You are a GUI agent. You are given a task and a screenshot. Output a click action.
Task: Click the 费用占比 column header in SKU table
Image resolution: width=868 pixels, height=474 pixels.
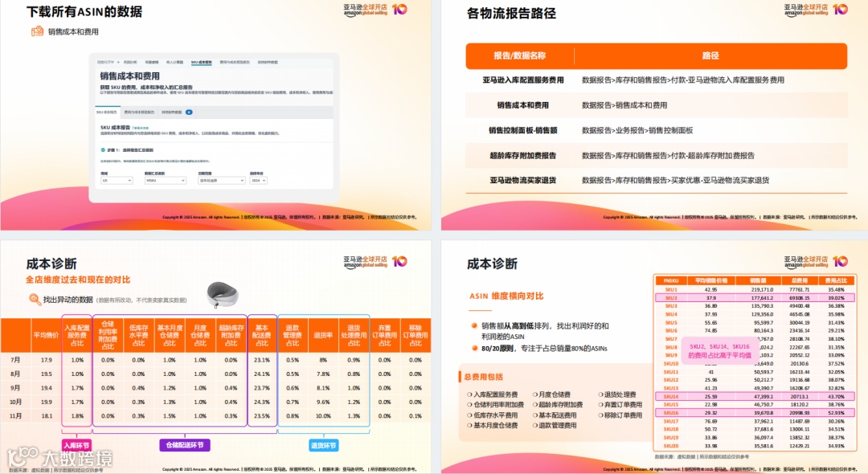tap(836, 281)
